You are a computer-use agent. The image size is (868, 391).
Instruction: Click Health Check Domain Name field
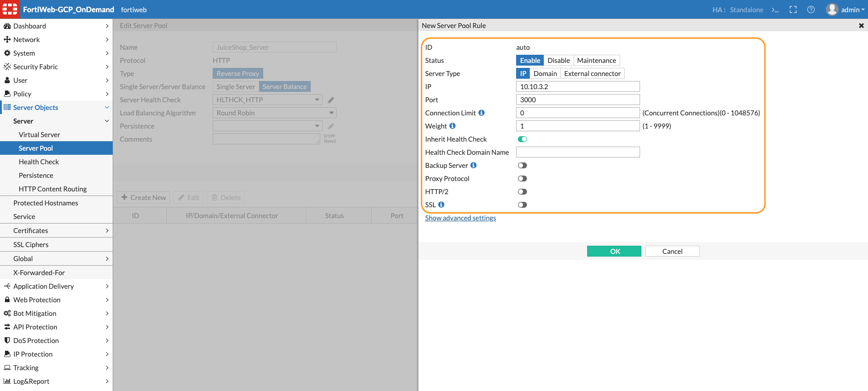[x=578, y=152]
